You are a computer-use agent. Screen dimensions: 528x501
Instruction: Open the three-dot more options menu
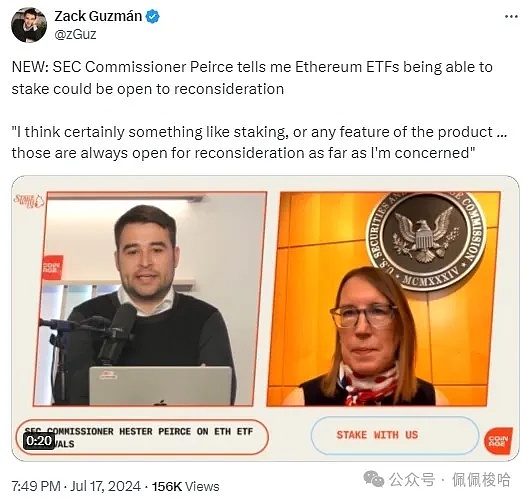[x=511, y=16]
